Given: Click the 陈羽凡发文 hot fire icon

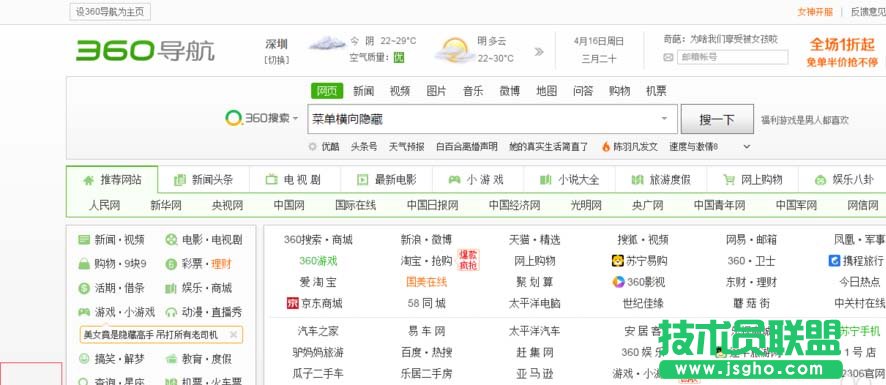Looking at the screenshot, I should pyautogui.click(x=606, y=146).
